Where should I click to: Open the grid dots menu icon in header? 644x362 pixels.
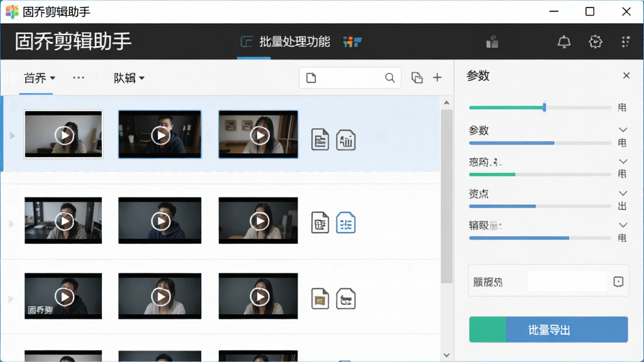pos(626,42)
